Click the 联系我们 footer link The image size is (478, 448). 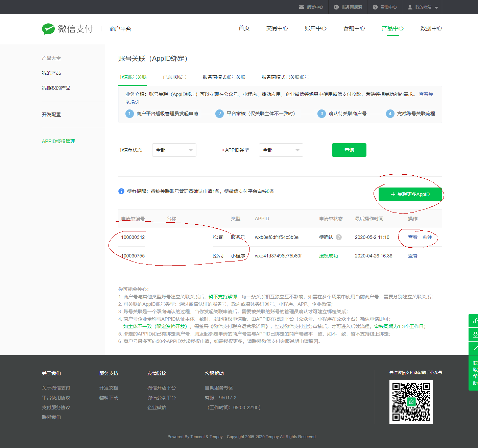(51, 417)
